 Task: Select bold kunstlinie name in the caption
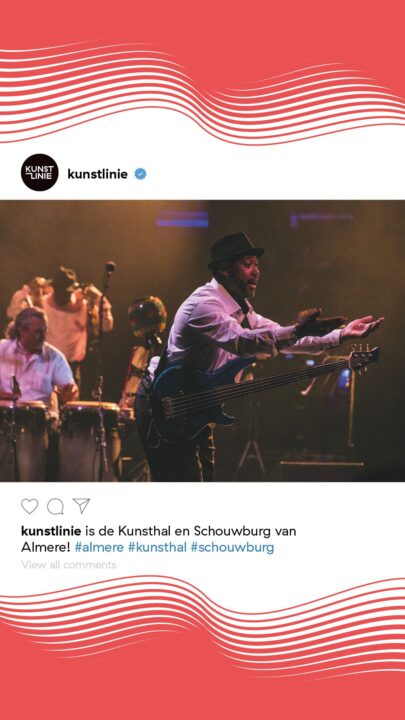tap(51, 531)
